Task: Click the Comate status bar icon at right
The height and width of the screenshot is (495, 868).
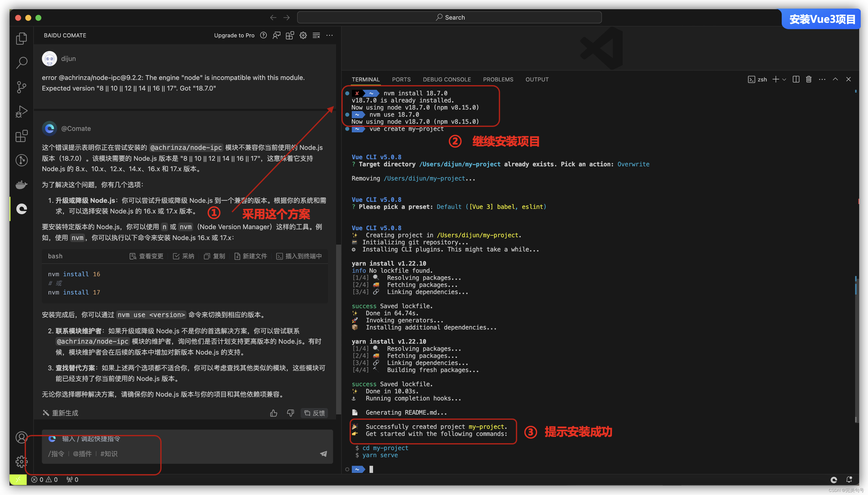Action: [x=834, y=480]
